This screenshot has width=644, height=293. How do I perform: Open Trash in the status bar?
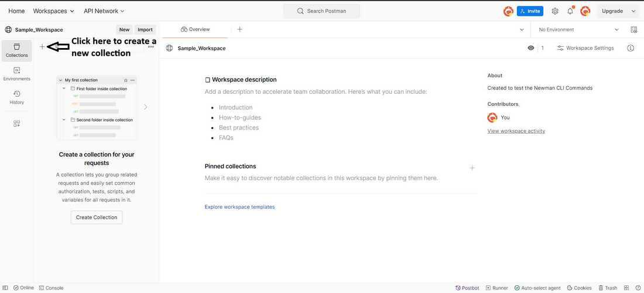pyautogui.click(x=608, y=288)
